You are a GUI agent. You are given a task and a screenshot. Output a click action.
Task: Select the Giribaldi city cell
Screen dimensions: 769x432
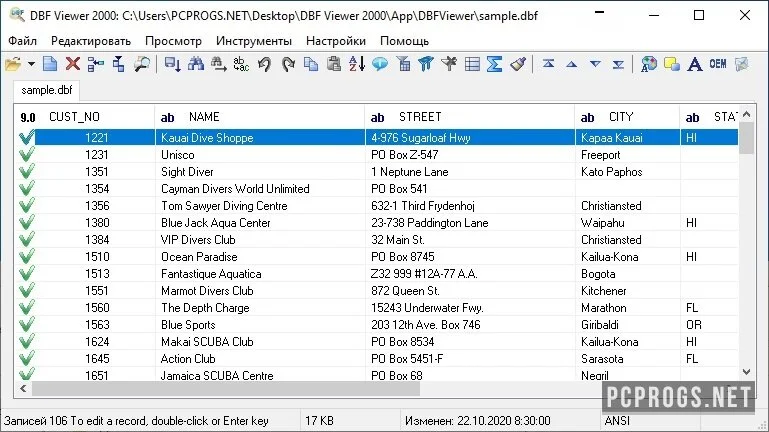(x=627, y=325)
